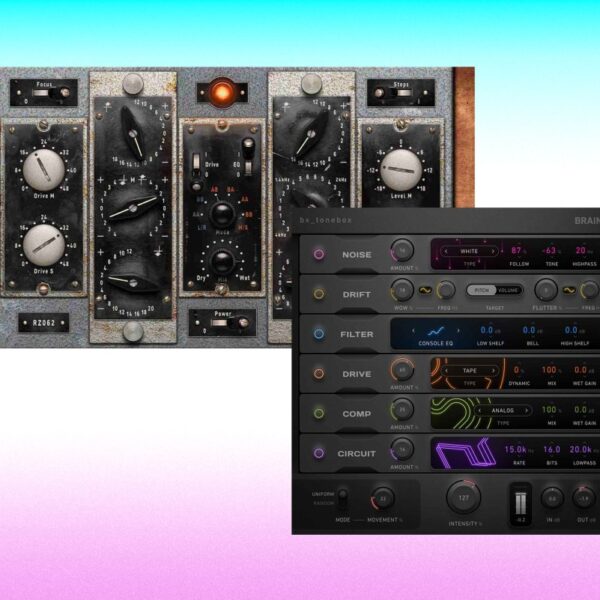Click the OUT gain knob
The height and width of the screenshot is (600, 600).
click(x=584, y=499)
